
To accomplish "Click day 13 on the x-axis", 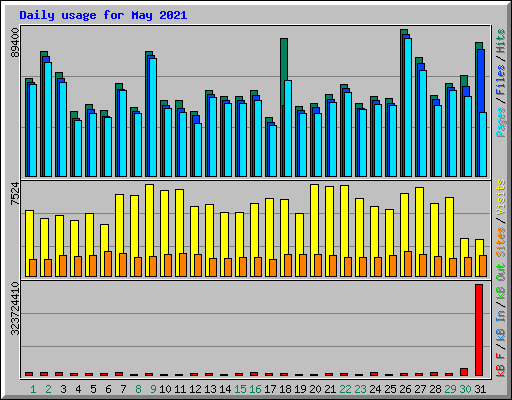I will pos(210,389).
